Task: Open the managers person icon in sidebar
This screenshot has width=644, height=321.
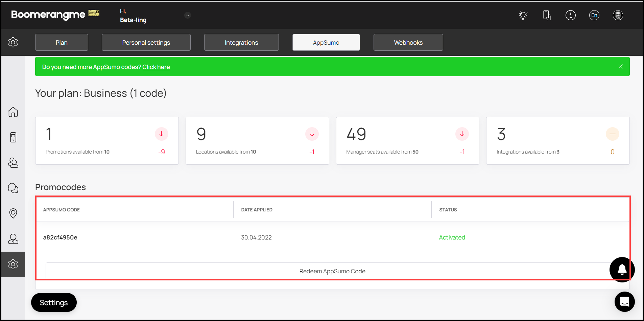Action: pos(13,239)
